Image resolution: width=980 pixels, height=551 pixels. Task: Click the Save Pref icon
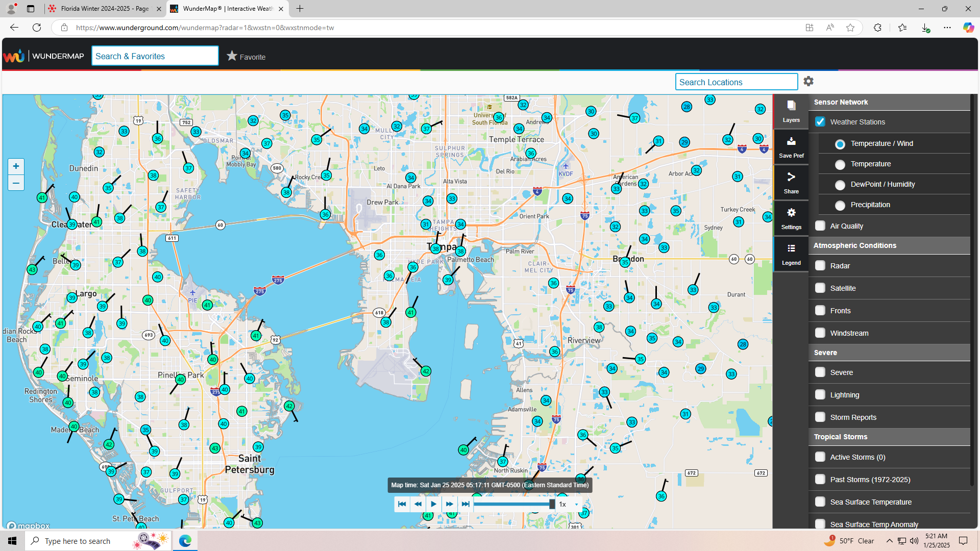pos(791,141)
